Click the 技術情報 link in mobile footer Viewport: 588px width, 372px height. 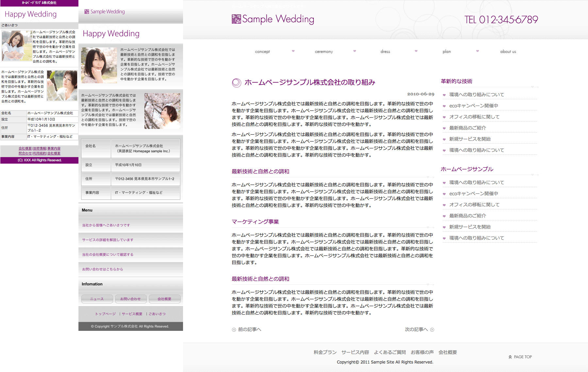click(40, 149)
